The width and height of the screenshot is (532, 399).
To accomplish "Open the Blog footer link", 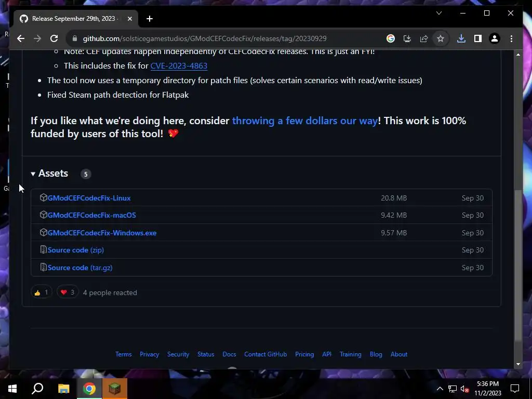I will pyautogui.click(x=376, y=354).
